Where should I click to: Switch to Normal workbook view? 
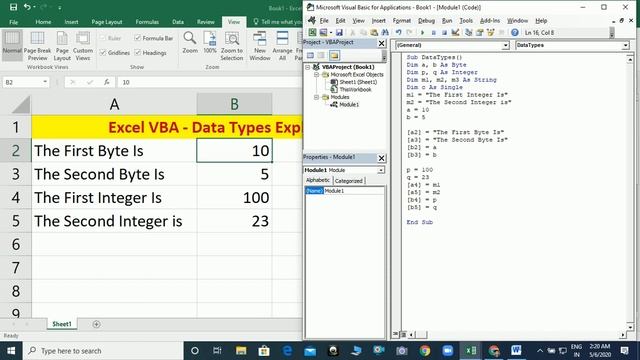[12, 46]
